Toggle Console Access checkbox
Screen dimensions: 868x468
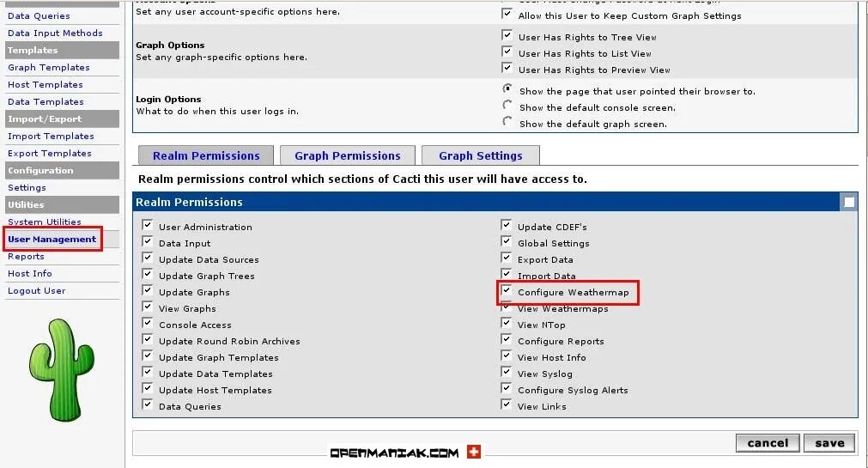point(148,323)
